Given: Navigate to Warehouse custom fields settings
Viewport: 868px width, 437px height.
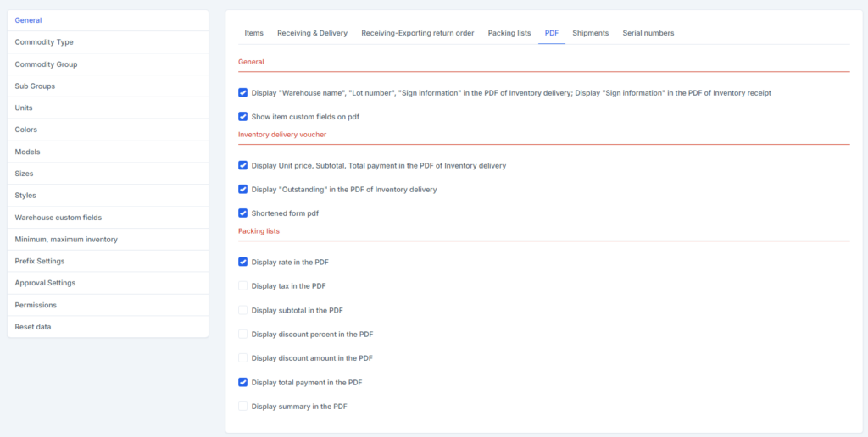Looking at the screenshot, I should click(x=58, y=218).
